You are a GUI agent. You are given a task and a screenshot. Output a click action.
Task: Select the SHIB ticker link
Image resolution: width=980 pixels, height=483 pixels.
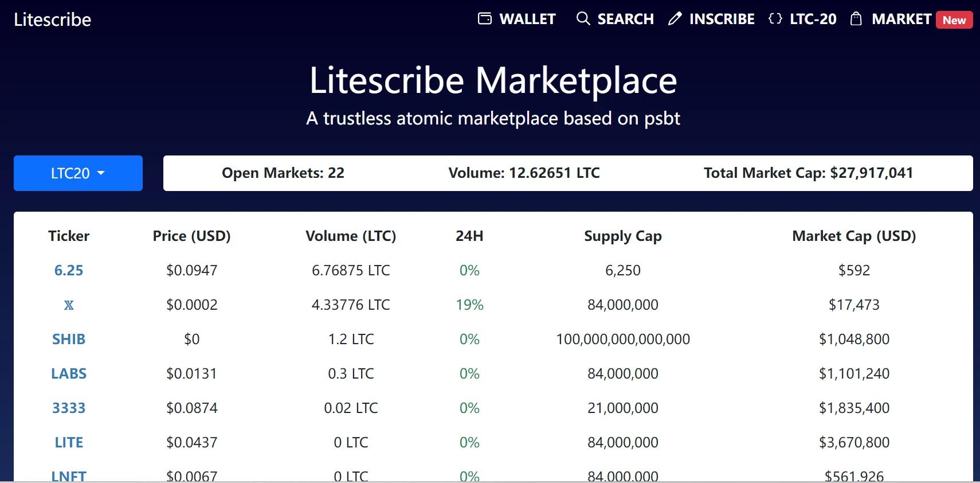pos(69,339)
